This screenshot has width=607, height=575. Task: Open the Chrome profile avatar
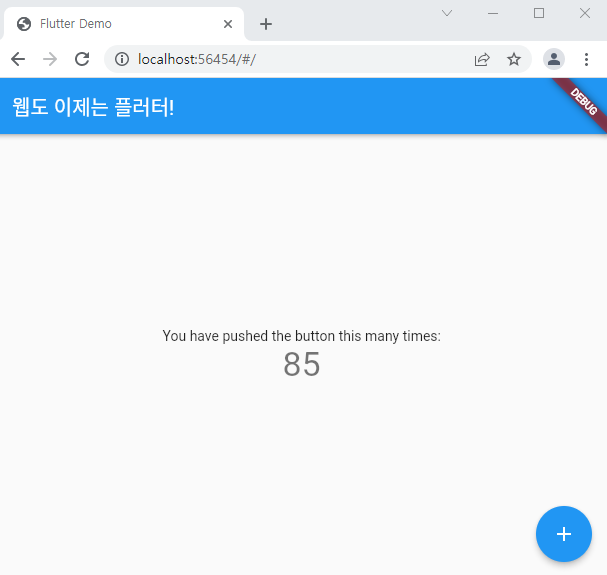click(554, 59)
